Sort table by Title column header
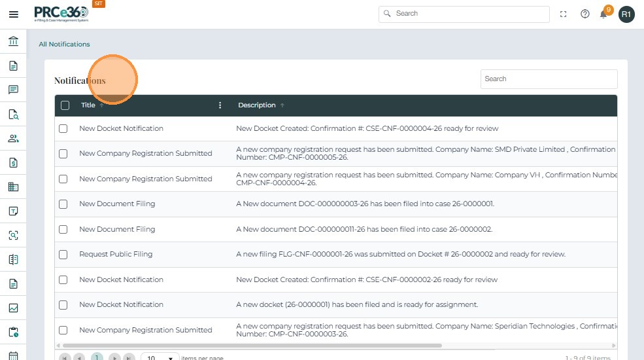 (x=88, y=105)
